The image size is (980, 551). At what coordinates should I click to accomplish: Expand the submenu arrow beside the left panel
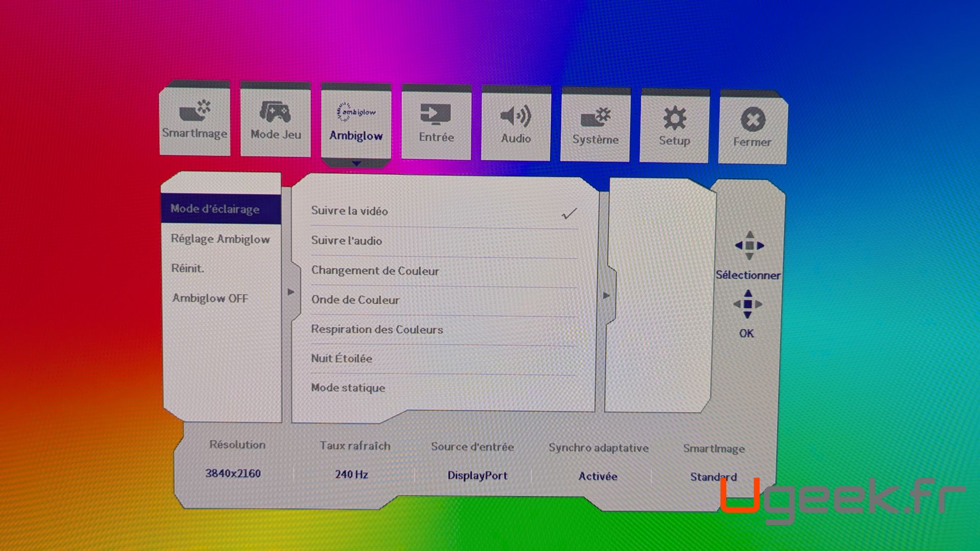click(x=291, y=292)
